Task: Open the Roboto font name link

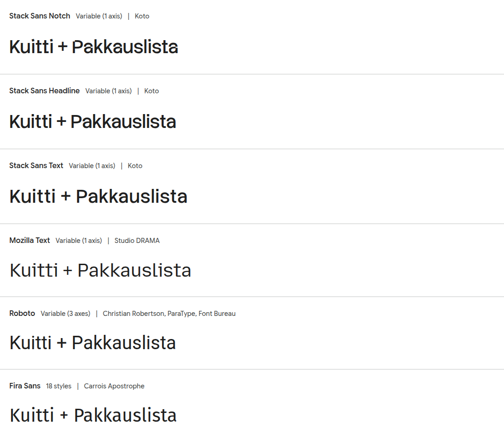Action: pos(22,314)
